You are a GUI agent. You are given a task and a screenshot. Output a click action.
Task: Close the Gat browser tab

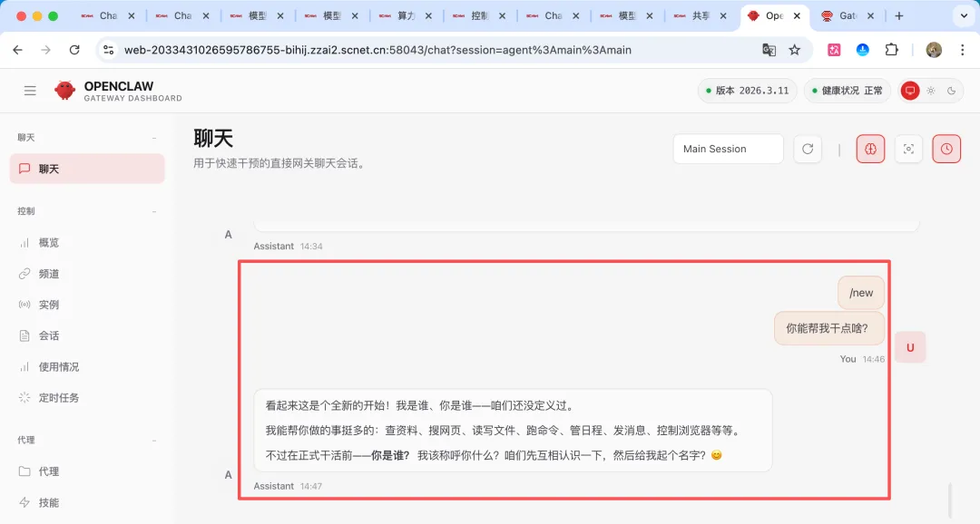(870, 16)
